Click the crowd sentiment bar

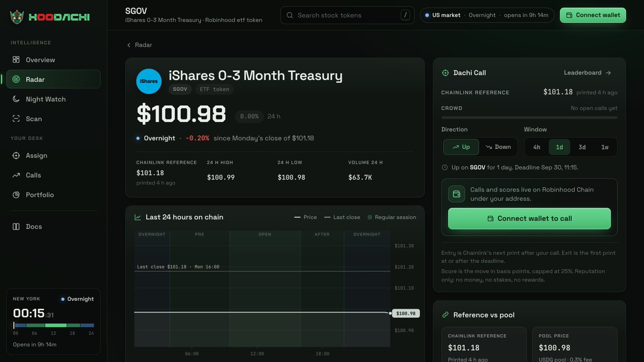[x=529, y=117]
